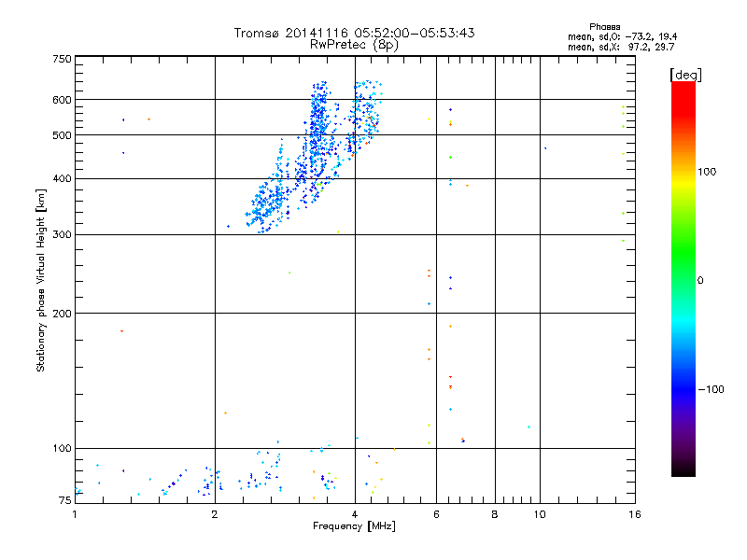Screen dimensions: 747x560
Task: Select the 'RwPretec (8p)' subtitle text
Action: 354,45
